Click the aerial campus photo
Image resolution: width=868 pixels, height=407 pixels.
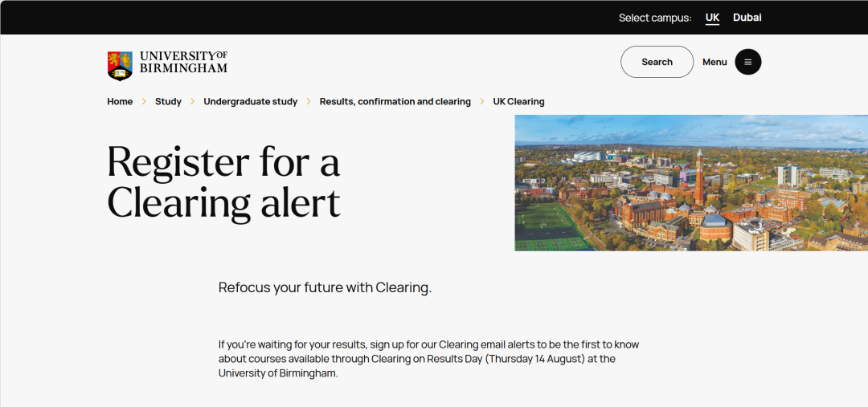coord(691,183)
